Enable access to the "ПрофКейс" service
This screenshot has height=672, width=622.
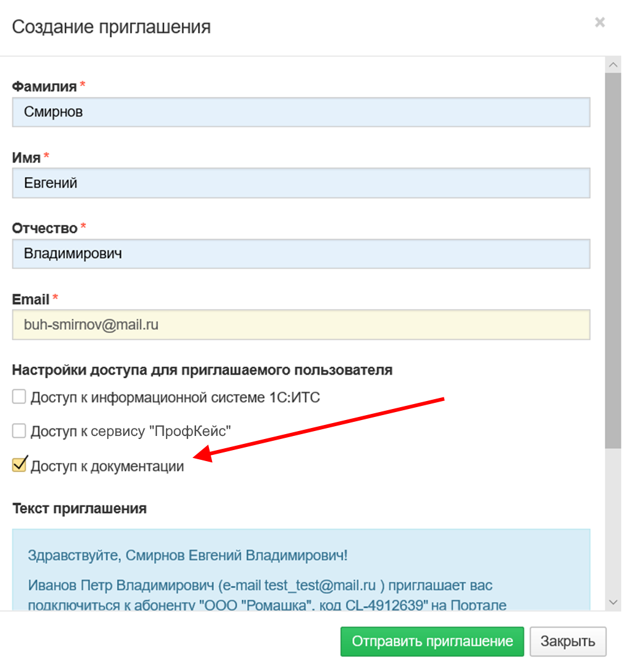pos(20,432)
